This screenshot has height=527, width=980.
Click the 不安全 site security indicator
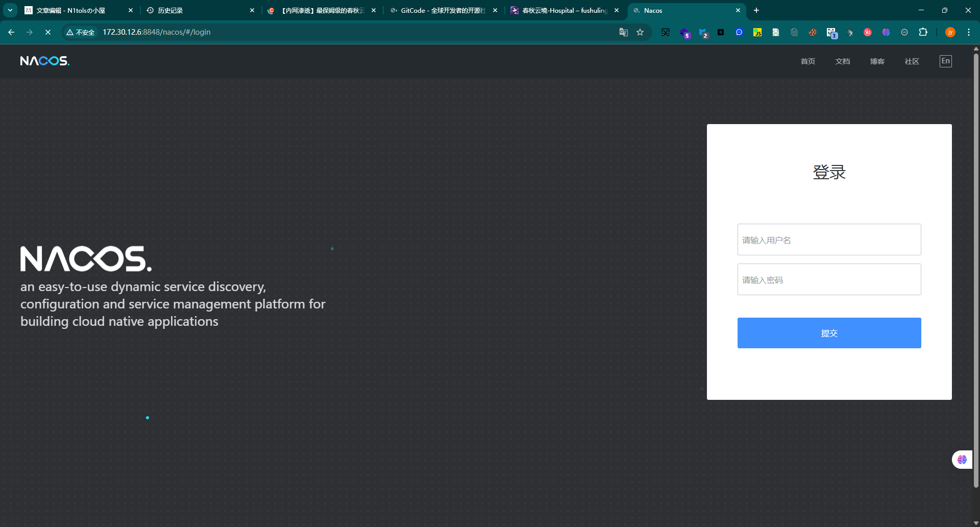click(x=81, y=32)
